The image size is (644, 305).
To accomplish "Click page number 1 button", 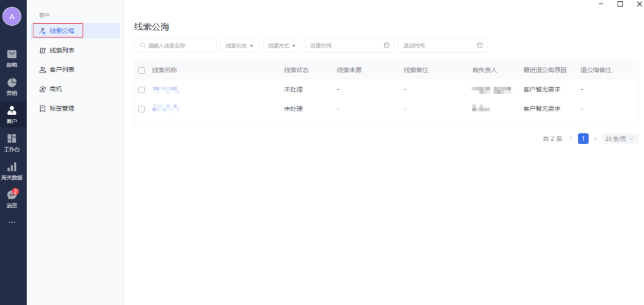I will tap(583, 138).
